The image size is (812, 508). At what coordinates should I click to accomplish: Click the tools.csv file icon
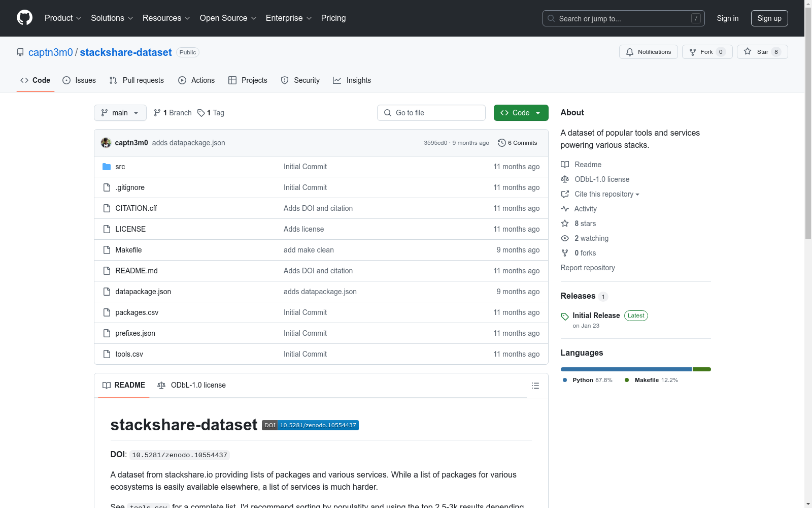pos(107,354)
